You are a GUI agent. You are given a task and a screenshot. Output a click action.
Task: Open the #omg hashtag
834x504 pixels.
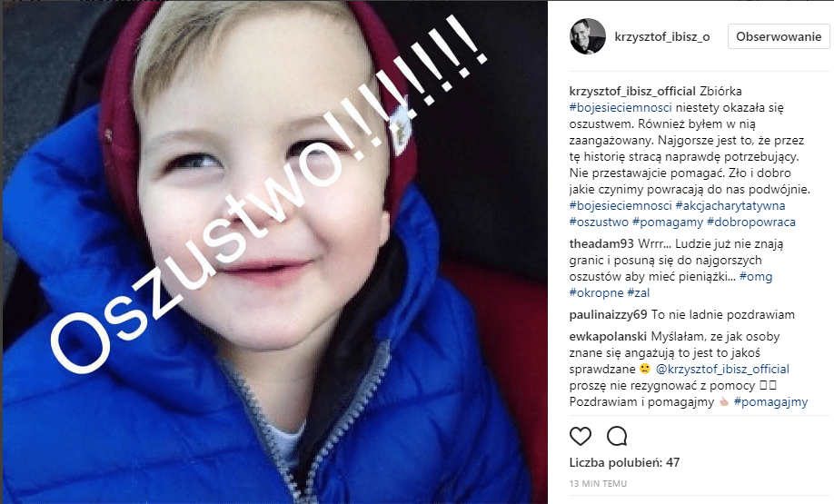pyautogui.click(x=756, y=276)
